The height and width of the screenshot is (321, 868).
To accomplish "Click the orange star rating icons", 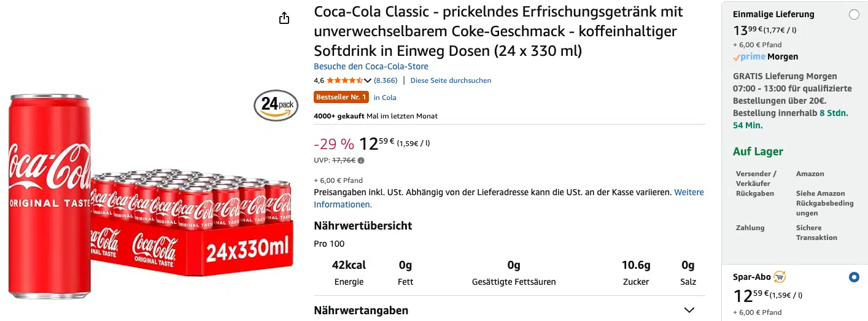I will [345, 80].
